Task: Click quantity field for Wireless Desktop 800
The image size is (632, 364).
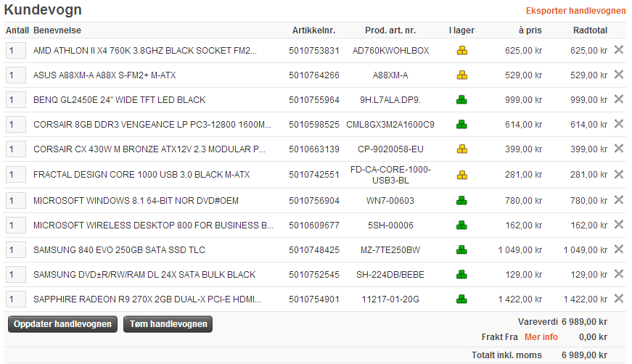Action: [x=16, y=226]
